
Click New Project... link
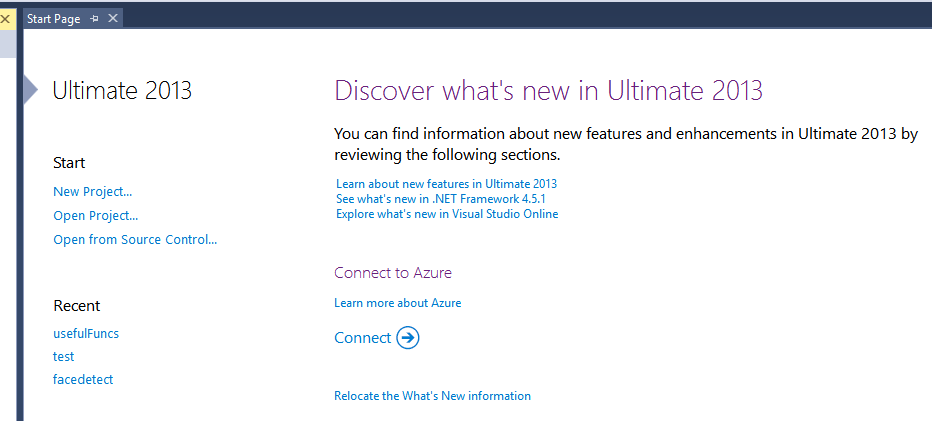click(x=93, y=191)
